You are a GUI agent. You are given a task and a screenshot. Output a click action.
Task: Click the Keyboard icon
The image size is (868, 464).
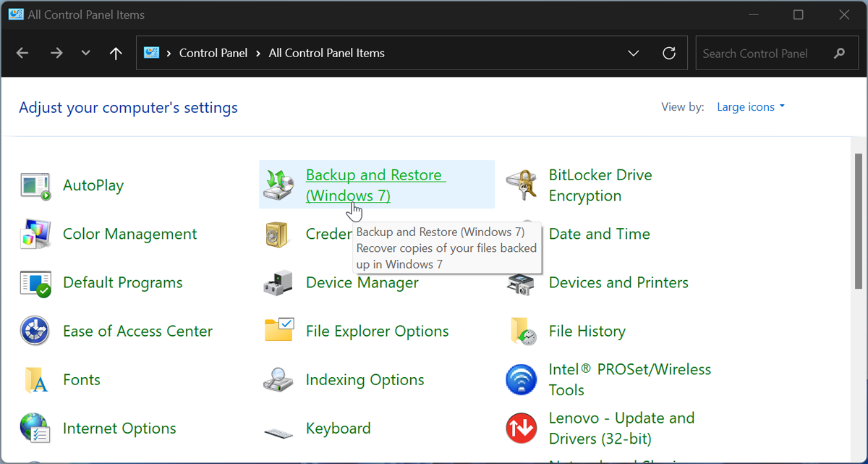tap(278, 428)
